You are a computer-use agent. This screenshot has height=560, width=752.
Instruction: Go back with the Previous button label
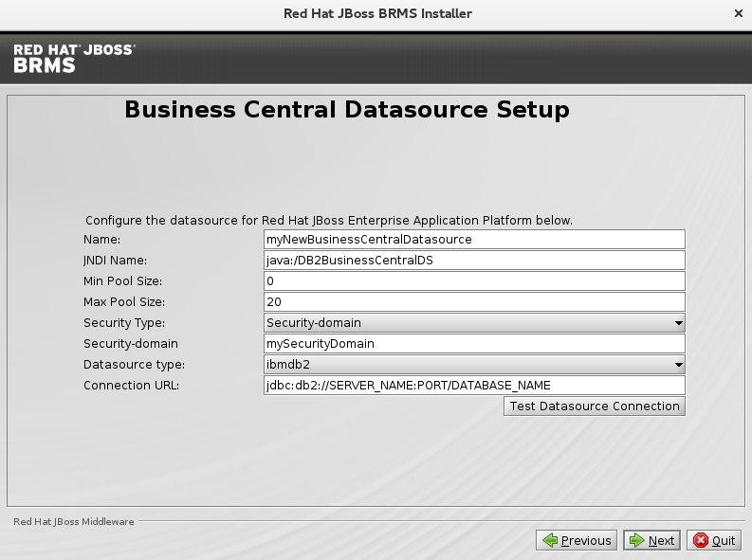click(x=586, y=540)
